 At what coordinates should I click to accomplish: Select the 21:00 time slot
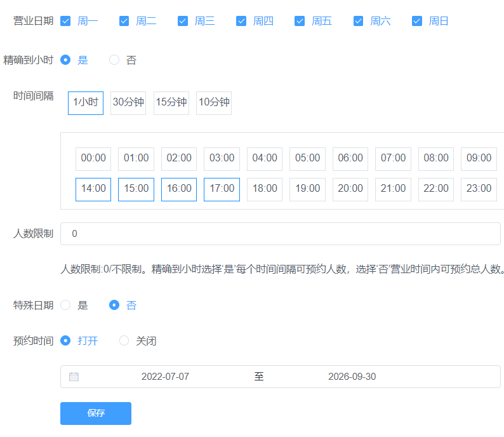[x=393, y=189]
